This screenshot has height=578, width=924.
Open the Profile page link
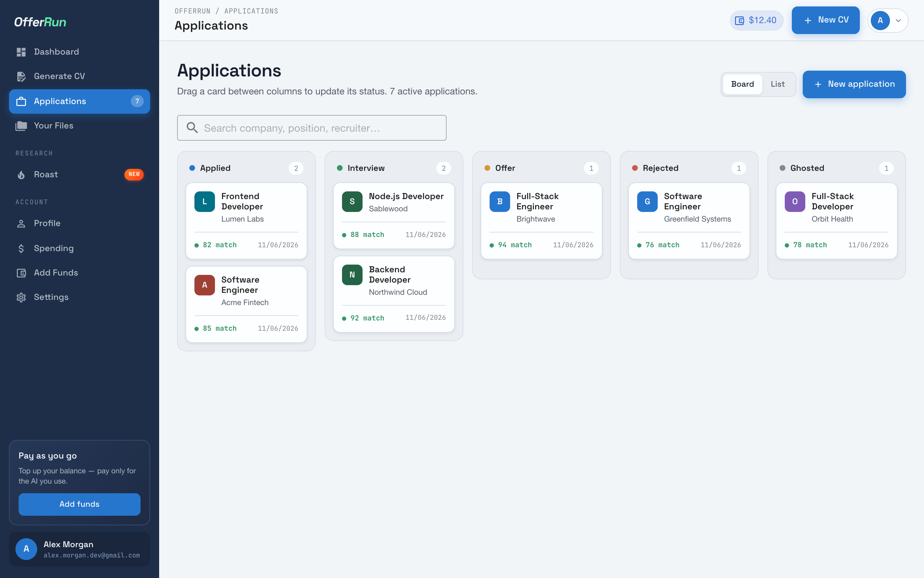point(80,223)
